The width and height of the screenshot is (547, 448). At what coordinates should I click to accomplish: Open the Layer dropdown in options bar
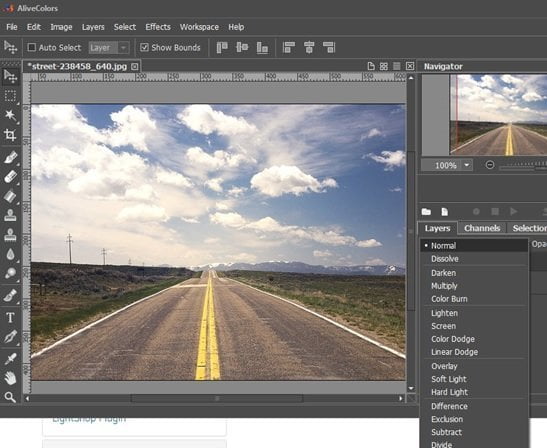[x=109, y=47]
